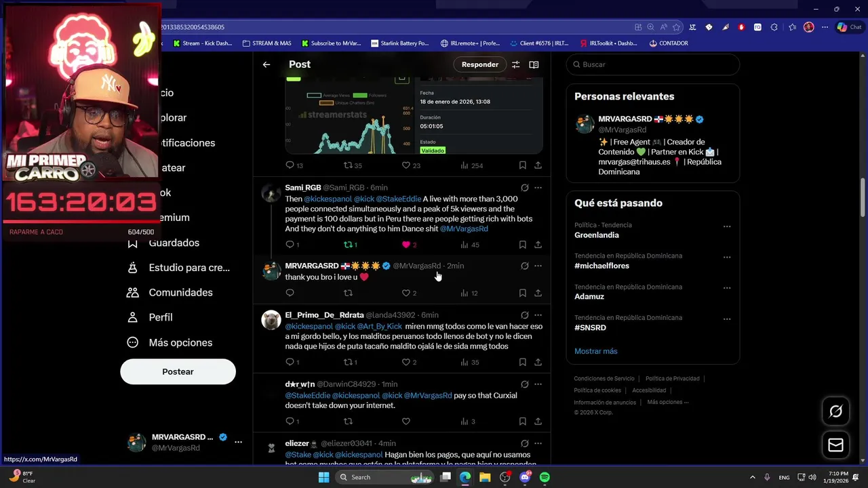
Task: Like DarwinC84929's comment
Action: [x=406, y=422]
